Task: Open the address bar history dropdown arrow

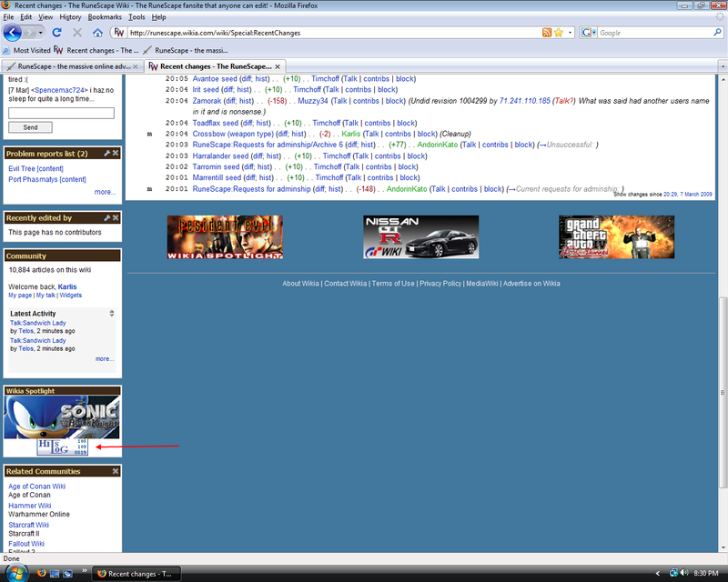Action: coord(570,33)
